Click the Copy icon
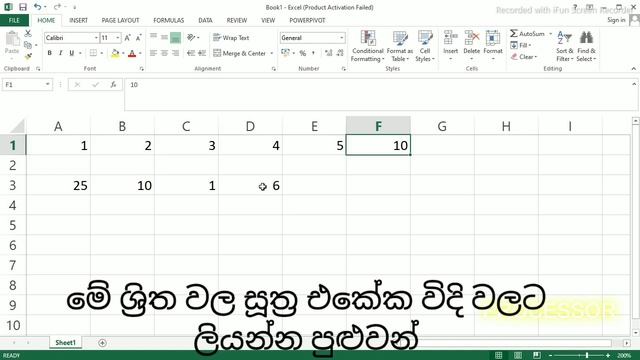Viewport: 640px width, 360px height. [x=28, y=45]
